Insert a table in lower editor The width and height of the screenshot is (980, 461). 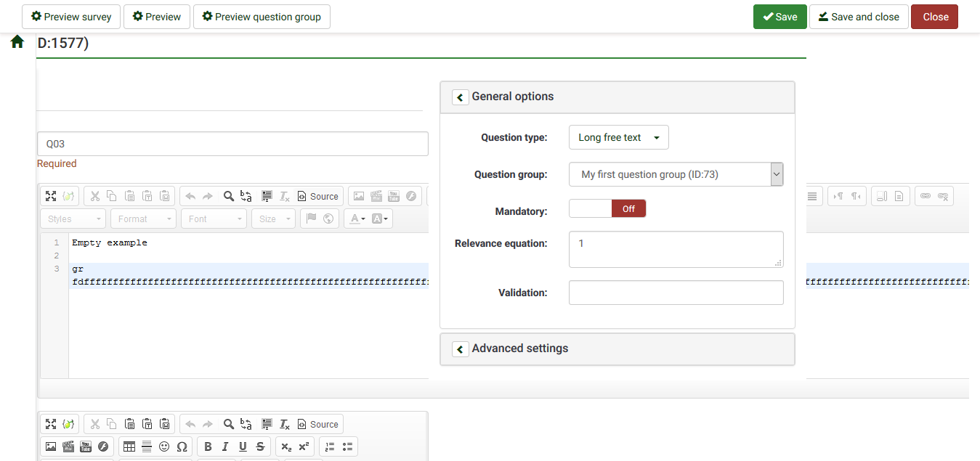[x=129, y=446]
